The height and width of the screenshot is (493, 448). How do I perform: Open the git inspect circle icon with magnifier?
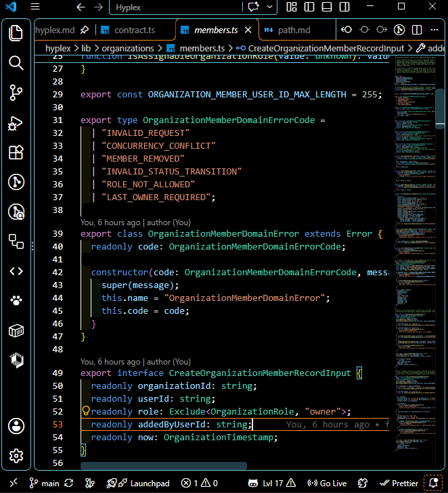pyautogui.click(x=16, y=212)
